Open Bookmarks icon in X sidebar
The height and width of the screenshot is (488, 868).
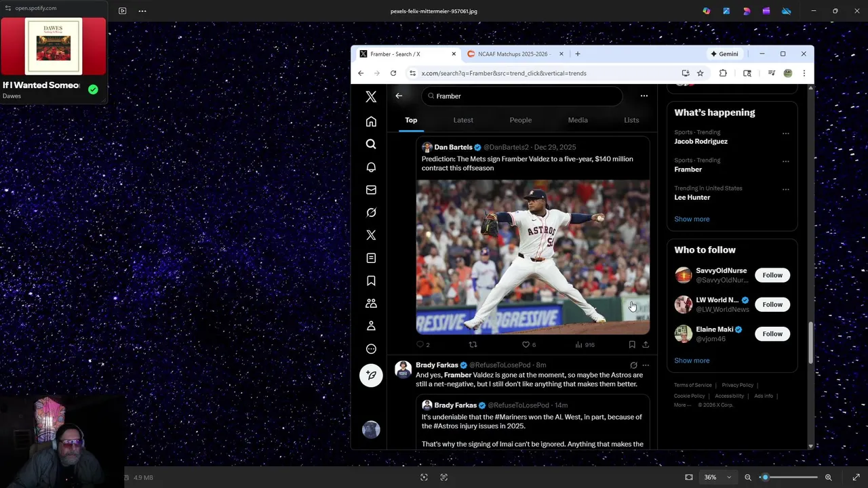(371, 281)
